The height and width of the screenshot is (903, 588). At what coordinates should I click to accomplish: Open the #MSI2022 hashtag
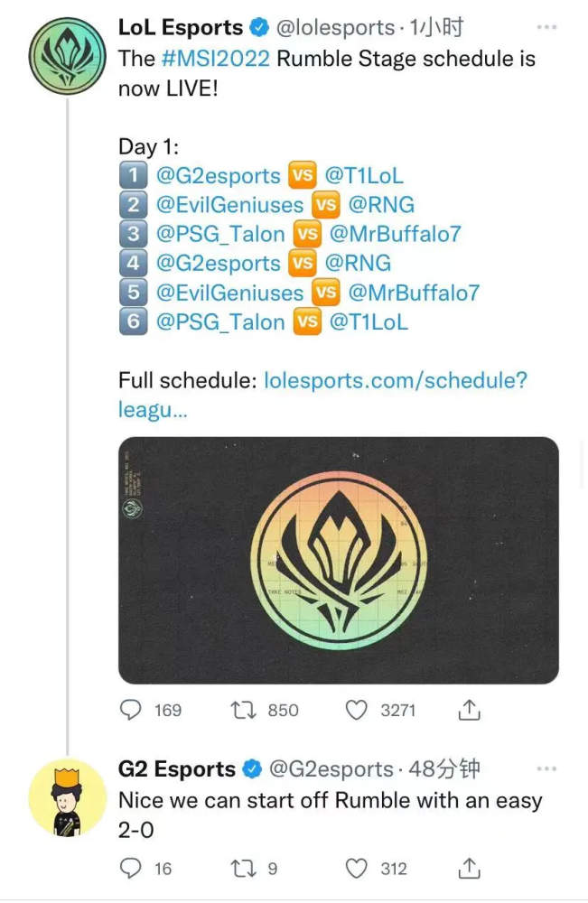point(217,59)
